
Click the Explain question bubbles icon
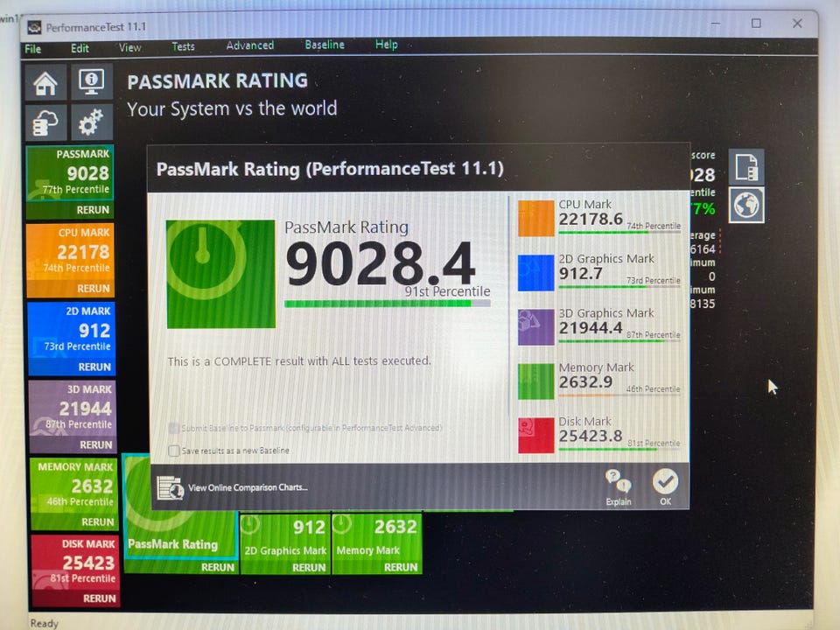pyautogui.click(x=619, y=481)
